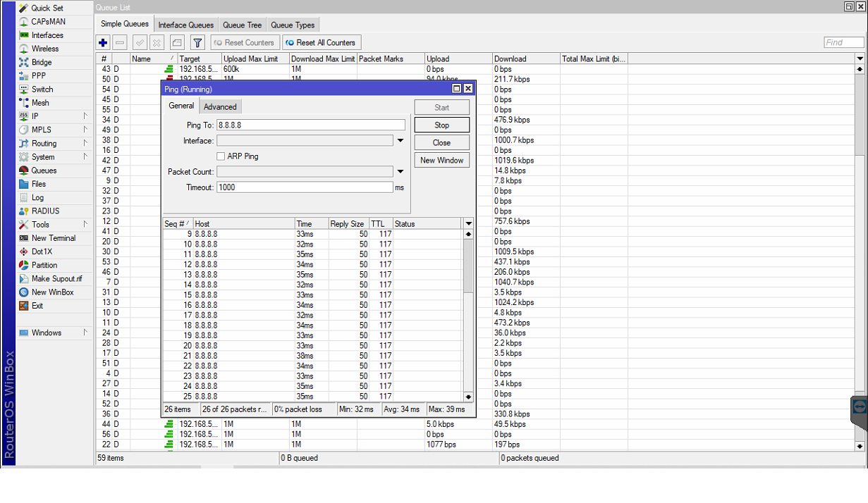Open the filter funnel in Queue List
The image size is (868, 503).
[x=197, y=43]
